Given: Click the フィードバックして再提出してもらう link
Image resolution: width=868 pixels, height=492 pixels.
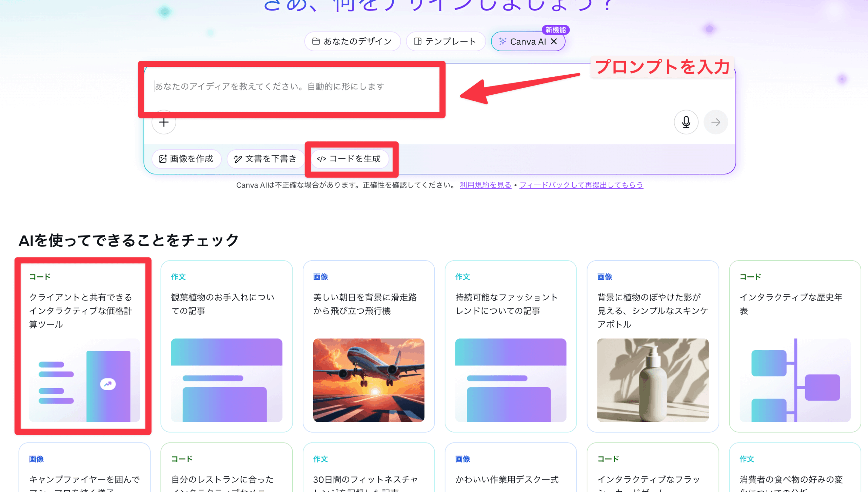Looking at the screenshot, I should click(x=581, y=185).
